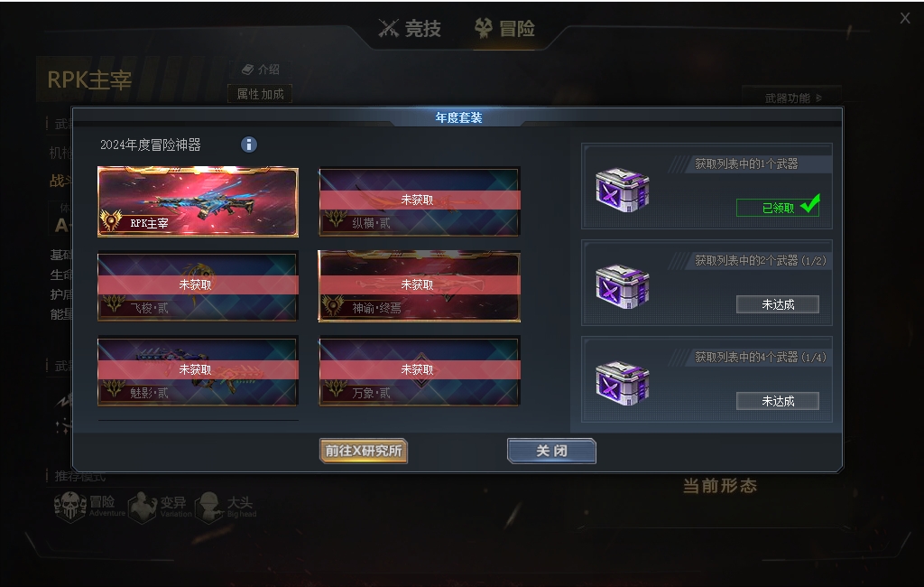Switch to the 竞技 tab
The image size is (924, 587).
[410, 28]
